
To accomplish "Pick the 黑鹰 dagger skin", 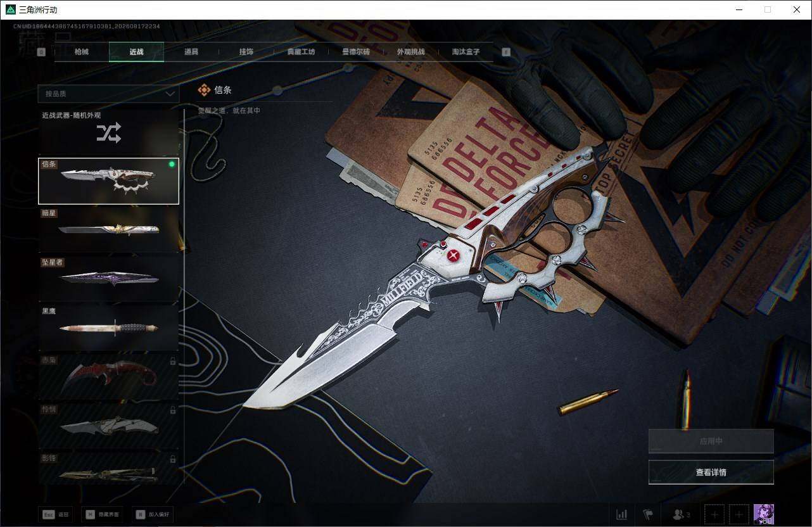I will pyautogui.click(x=108, y=328).
